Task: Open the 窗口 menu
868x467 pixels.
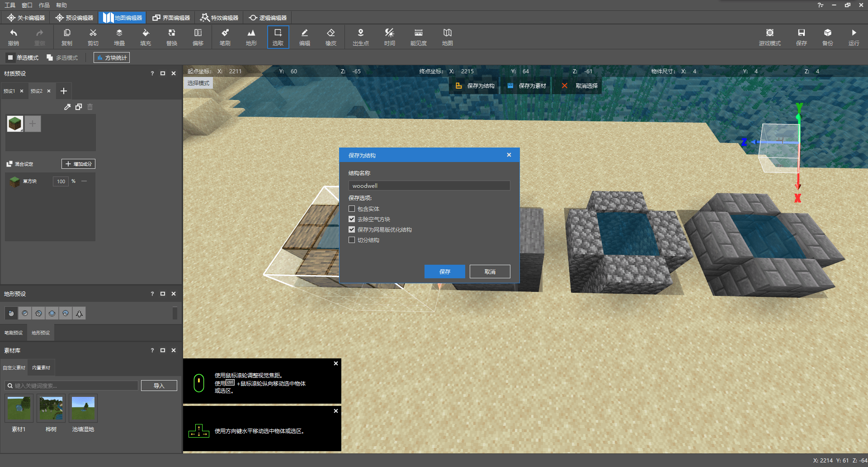Action: pyautogui.click(x=27, y=5)
